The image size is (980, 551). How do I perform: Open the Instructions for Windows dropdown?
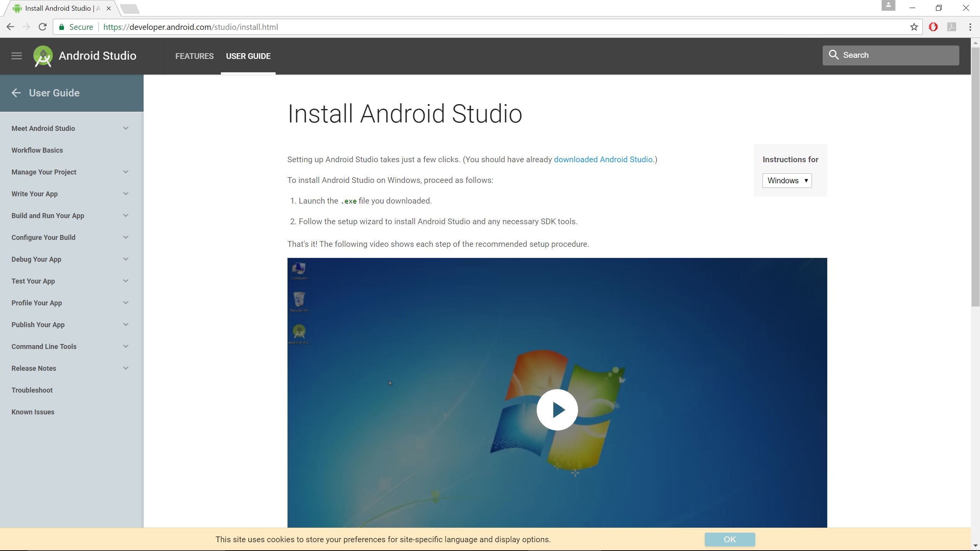point(787,180)
